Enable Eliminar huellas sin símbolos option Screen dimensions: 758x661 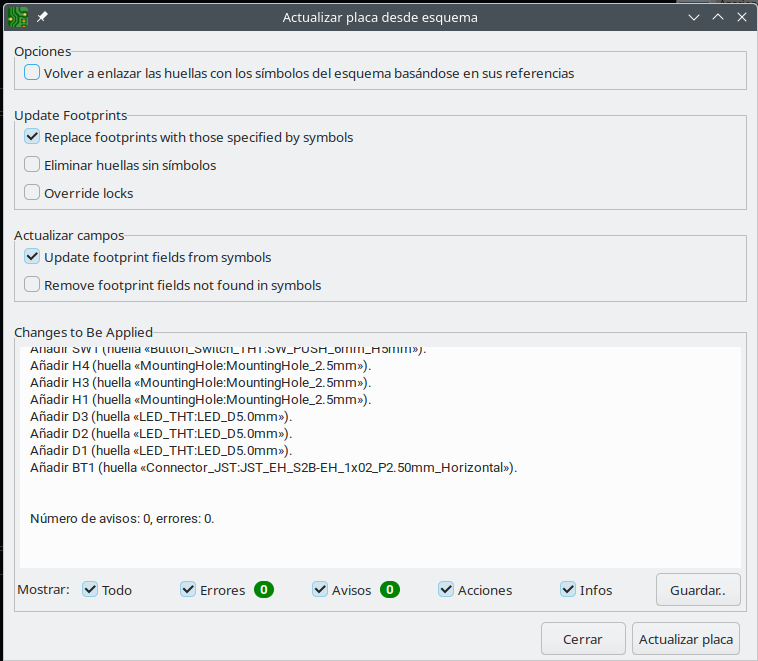pos(33,165)
